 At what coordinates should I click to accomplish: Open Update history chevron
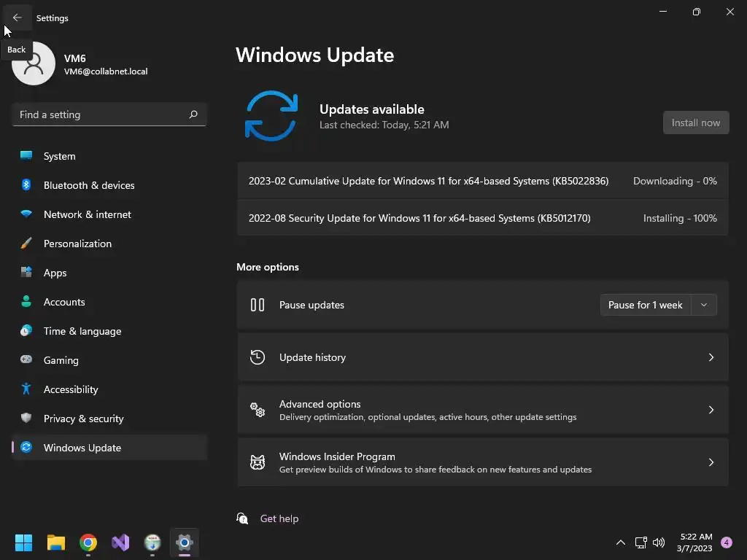711,357
